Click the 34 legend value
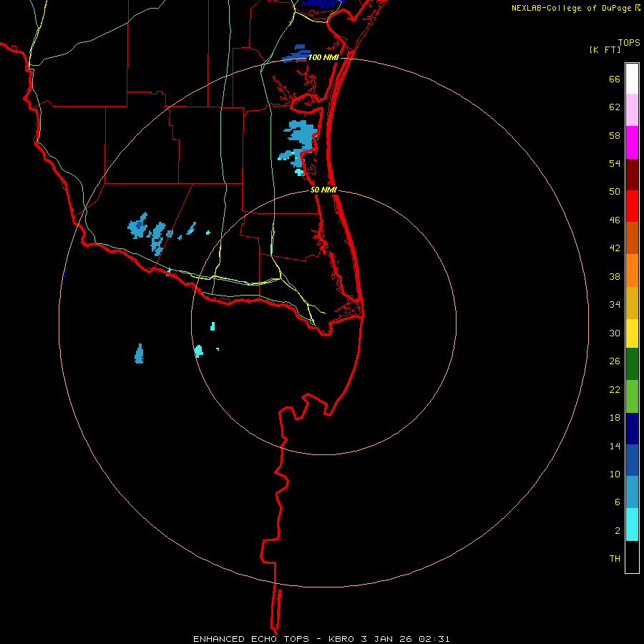 point(615,305)
